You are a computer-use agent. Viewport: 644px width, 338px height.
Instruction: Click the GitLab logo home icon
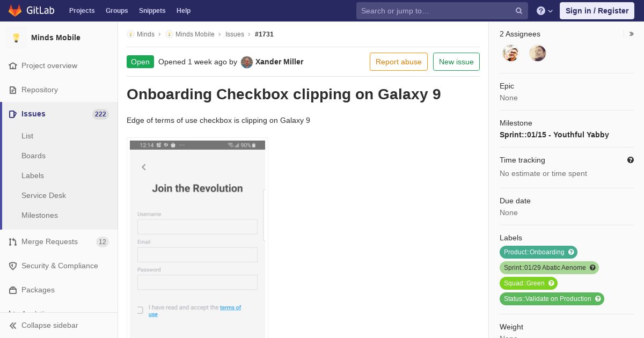[15, 11]
